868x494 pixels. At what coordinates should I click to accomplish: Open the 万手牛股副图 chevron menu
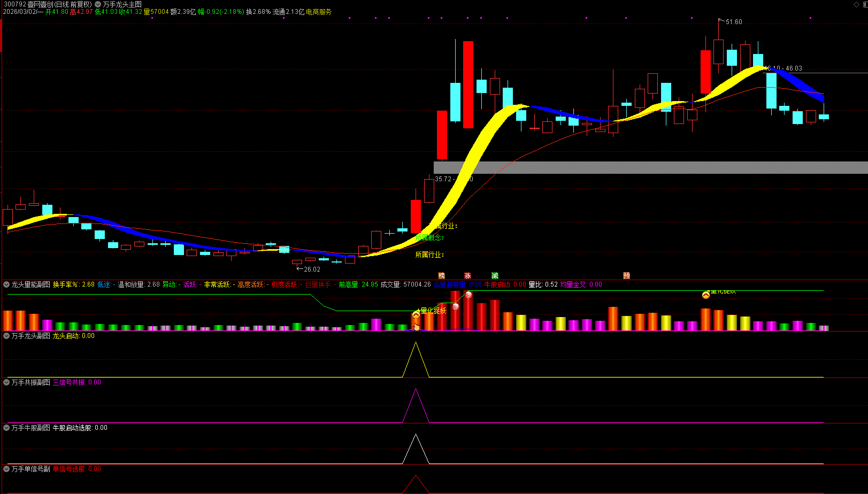tap(6, 428)
